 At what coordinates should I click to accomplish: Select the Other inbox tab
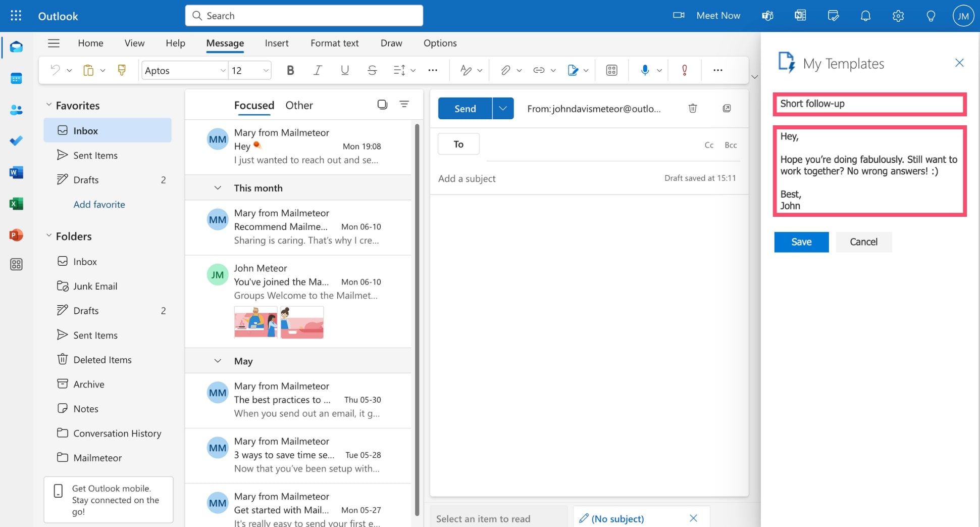299,105
